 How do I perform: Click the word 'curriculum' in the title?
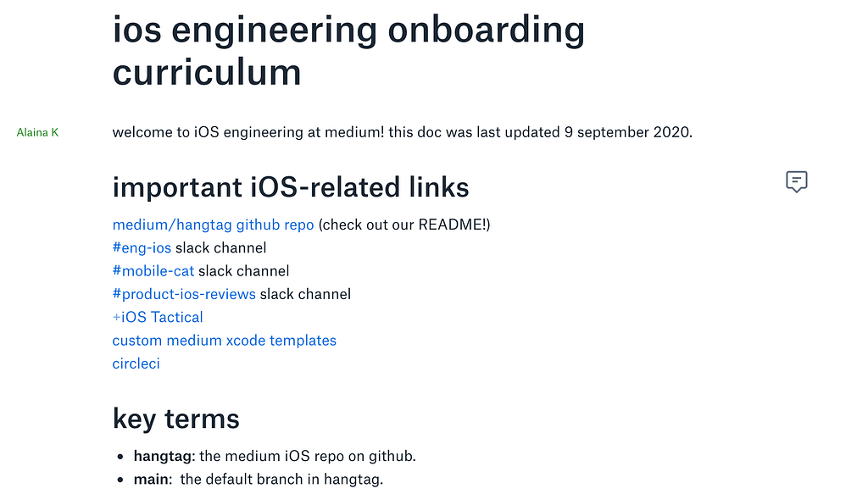(207, 73)
